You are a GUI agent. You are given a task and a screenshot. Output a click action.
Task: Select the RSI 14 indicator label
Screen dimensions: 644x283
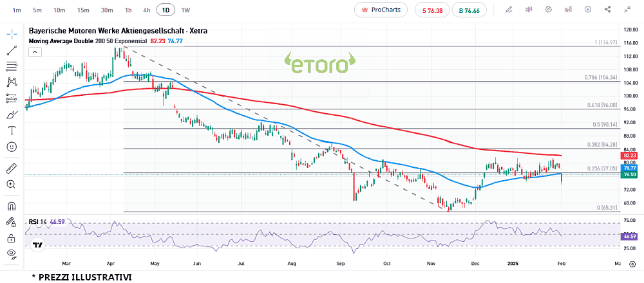(38, 222)
